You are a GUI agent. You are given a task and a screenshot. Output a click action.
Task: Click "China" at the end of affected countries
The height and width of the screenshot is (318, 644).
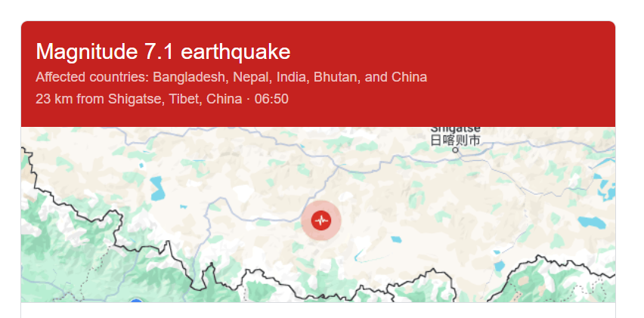(409, 77)
